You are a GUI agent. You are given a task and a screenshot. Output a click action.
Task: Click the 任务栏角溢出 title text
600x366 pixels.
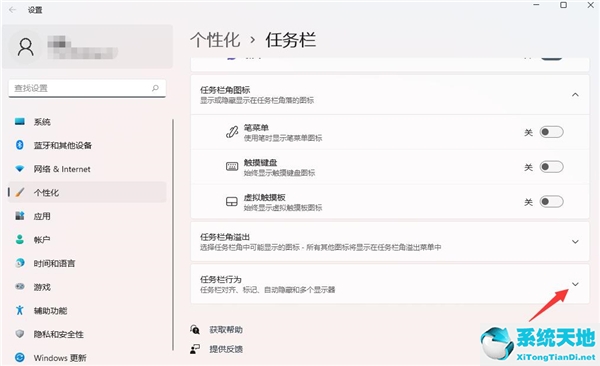point(225,237)
